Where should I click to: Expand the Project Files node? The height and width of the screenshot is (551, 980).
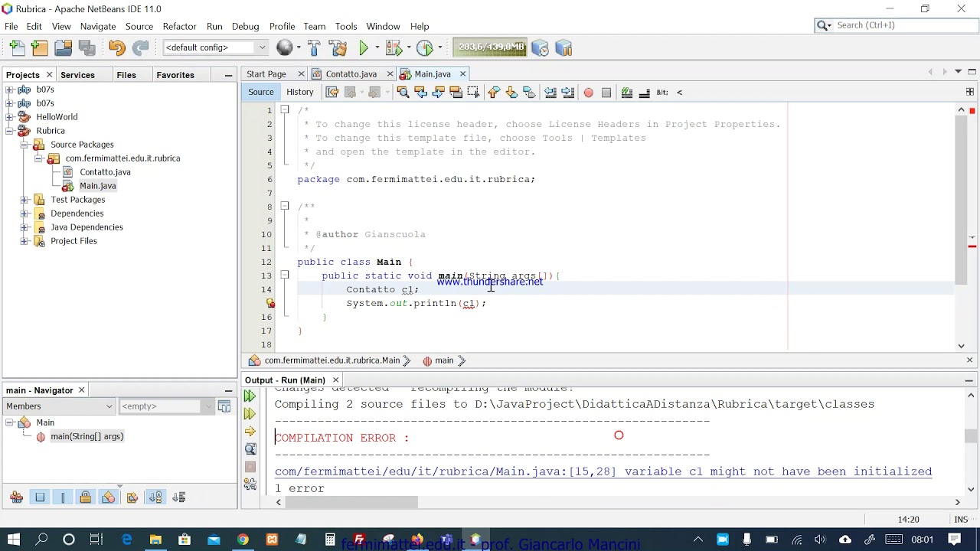pyautogui.click(x=24, y=241)
